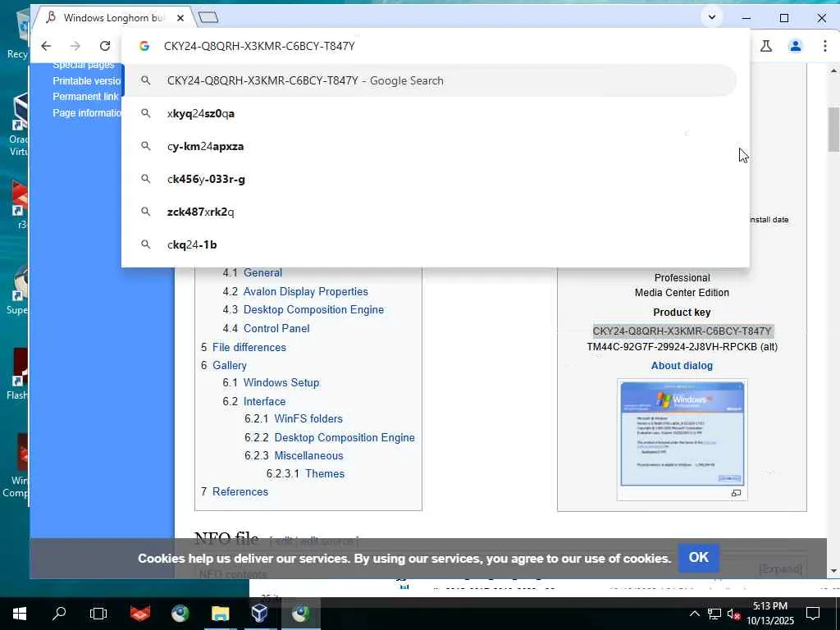
Task: Jump to 4.4 Control Panel section
Action: click(267, 328)
